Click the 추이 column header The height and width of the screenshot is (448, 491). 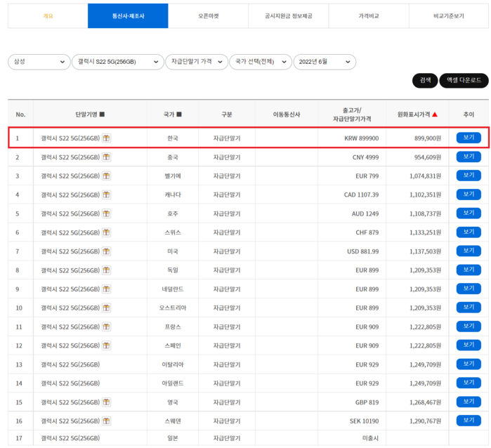[x=469, y=114]
